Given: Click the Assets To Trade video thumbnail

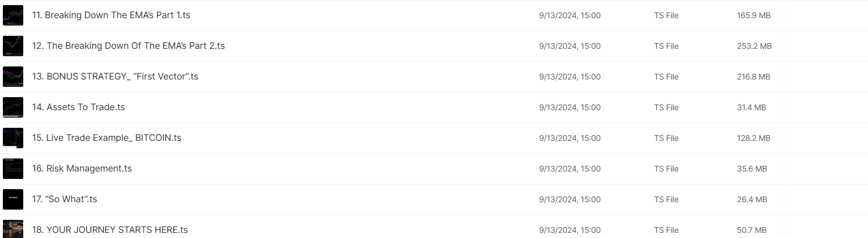Looking at the screenshot, I should tap(13, 107).
